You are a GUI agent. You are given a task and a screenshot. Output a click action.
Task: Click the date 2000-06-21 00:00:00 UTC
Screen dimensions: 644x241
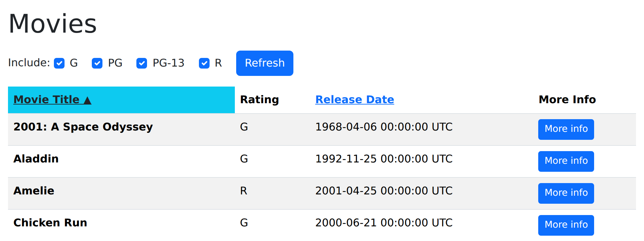click(384, 223)
